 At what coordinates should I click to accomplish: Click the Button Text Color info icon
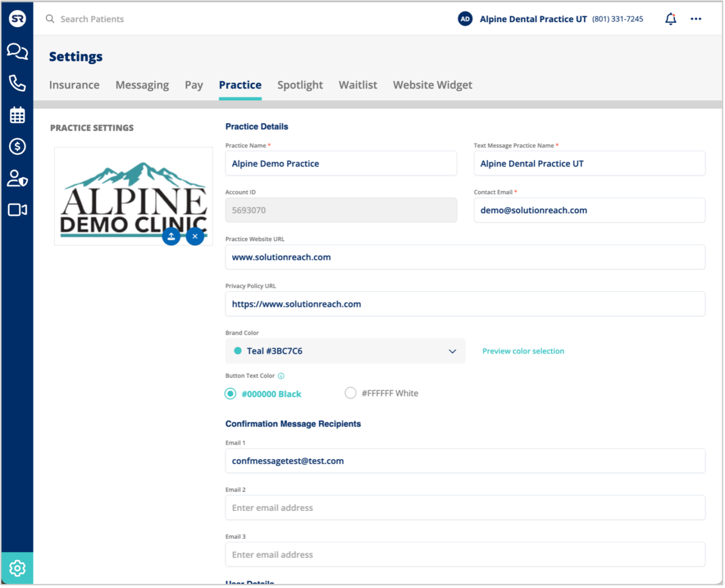point(281,376)
